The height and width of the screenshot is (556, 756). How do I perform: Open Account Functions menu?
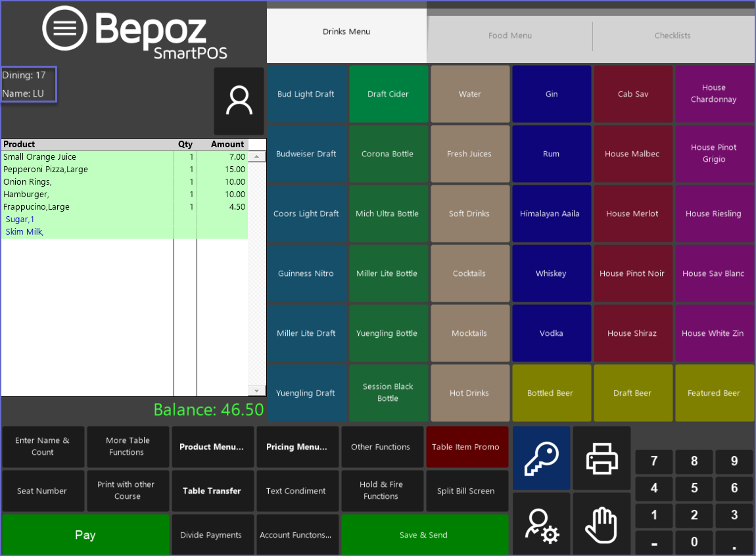coord(296,535)
